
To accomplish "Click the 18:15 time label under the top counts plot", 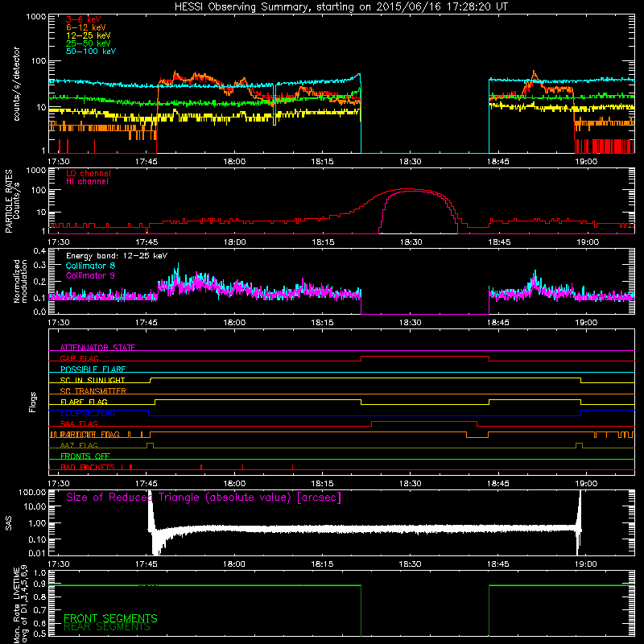I will pyautogui.click(x=323, y=162).
